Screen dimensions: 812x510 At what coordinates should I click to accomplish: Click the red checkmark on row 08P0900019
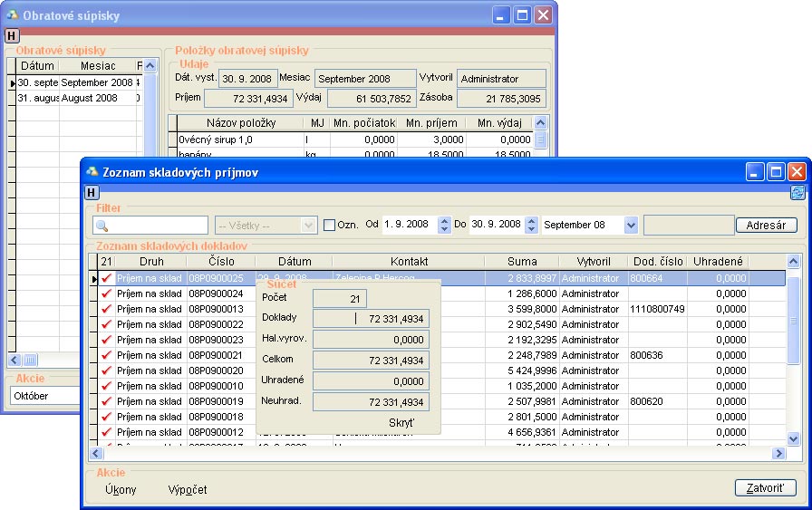point(107,401)
